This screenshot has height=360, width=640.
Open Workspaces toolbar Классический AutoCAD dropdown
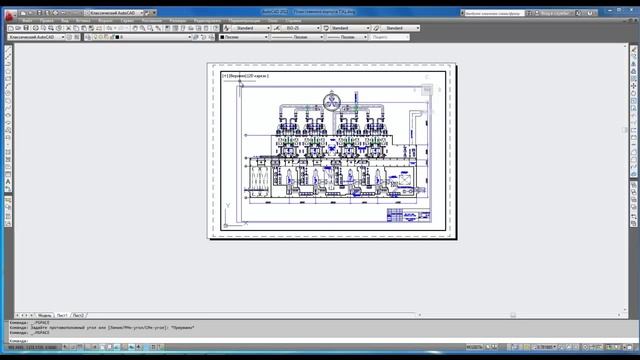pyautogui.click(x=36, y=37)
